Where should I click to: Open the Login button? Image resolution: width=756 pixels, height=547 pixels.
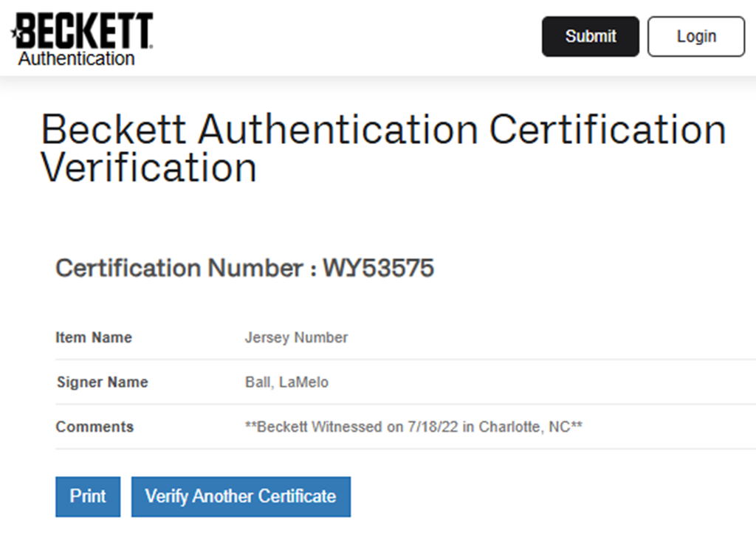695,36
